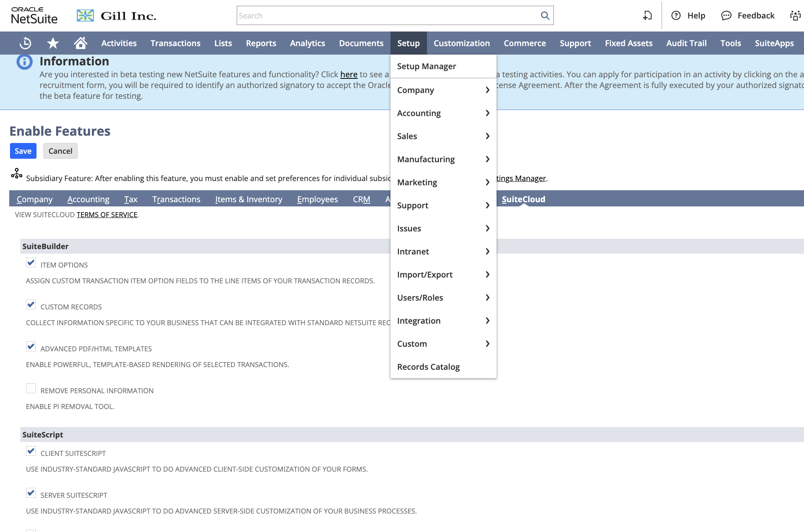Open recent records via clock icon
Image resolution: width=804 pixels, height=532 pixels.
click(x=24, y=43)
